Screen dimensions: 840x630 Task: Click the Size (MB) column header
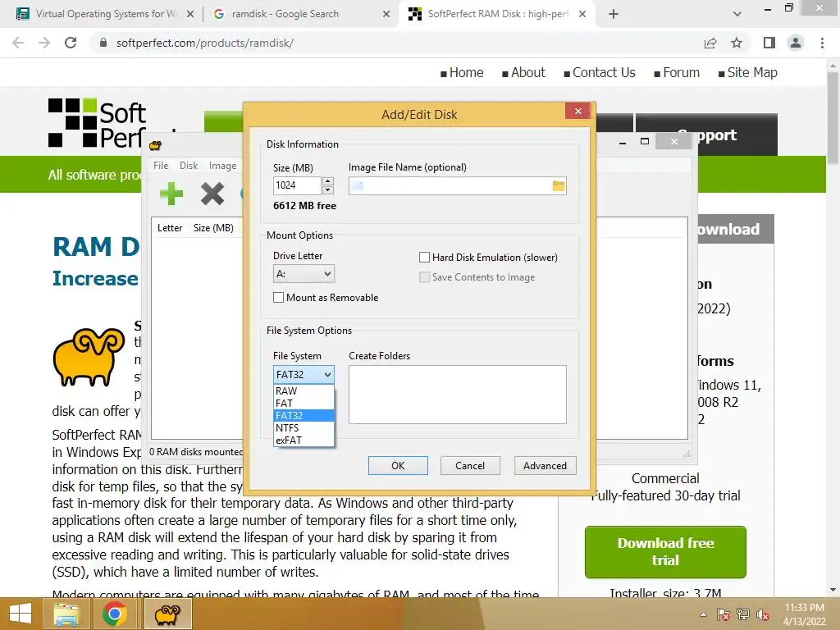pos(213,228)
